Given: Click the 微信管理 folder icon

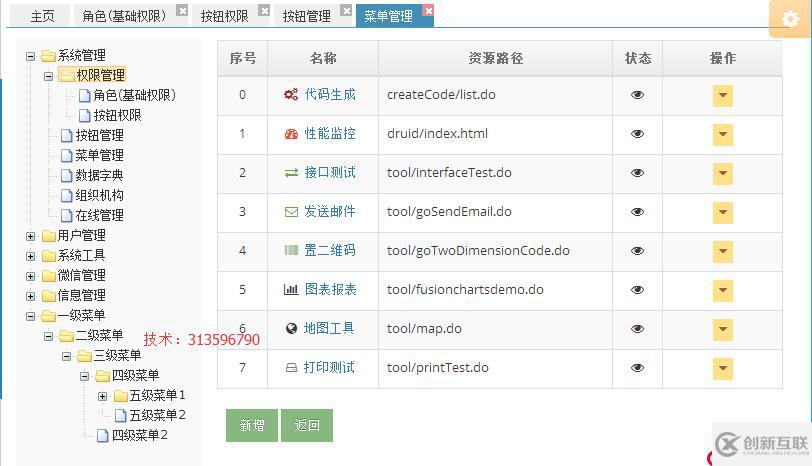Looking at the screenshot, I should tap(49, 276).
